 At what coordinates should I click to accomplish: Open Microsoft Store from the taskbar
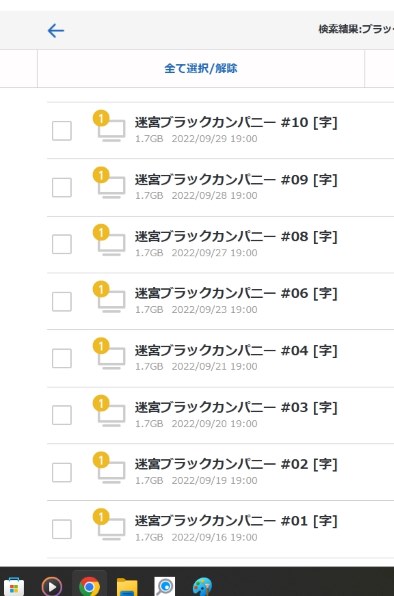pyautogui.click(x=14, y=587)
